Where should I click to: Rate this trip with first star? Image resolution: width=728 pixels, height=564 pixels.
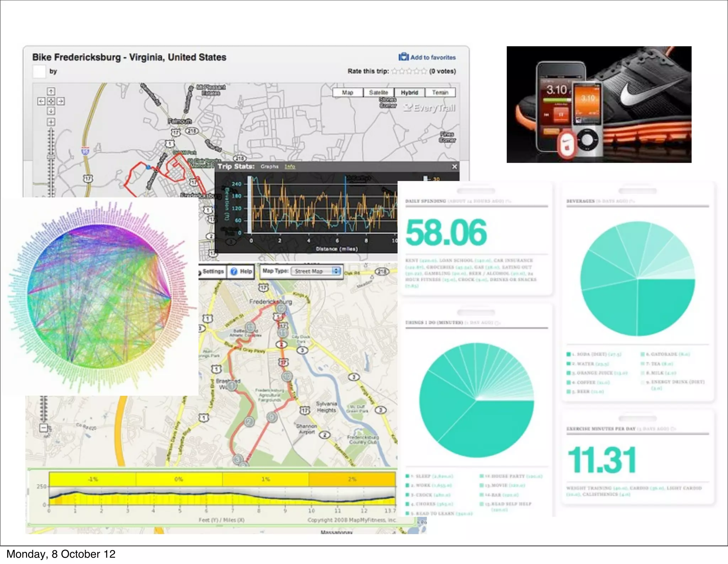pyautogui.click(x=395, y=71)
